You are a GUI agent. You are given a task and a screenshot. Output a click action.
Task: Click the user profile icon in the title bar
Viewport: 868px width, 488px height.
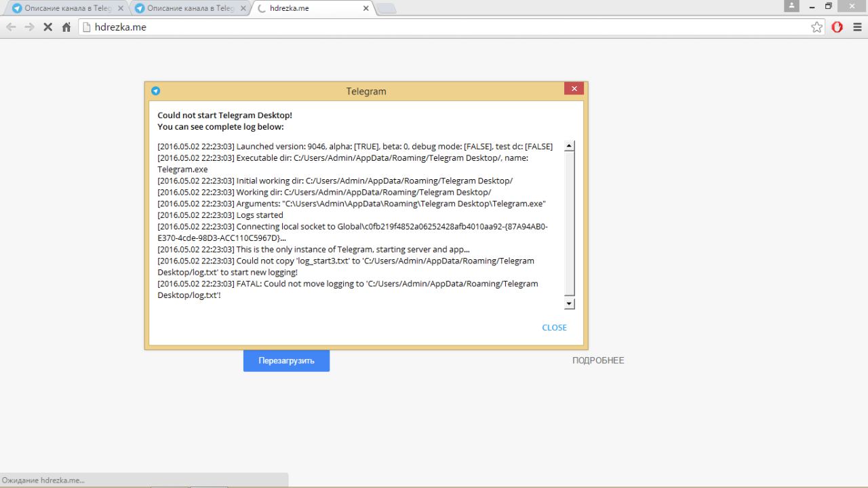[x=791, y=5]
